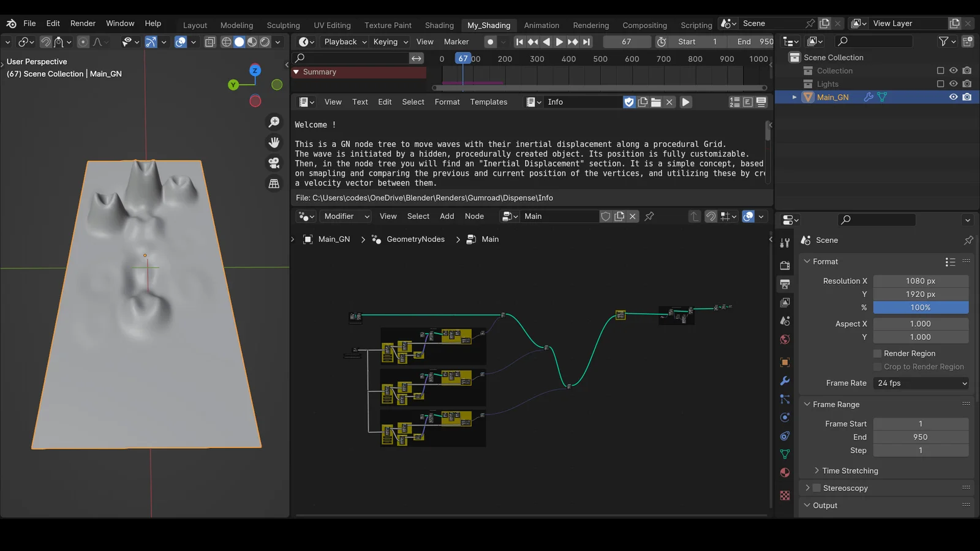
Task: Toggle Main_GN visibility in outliner
Action: tap(953, 97)
